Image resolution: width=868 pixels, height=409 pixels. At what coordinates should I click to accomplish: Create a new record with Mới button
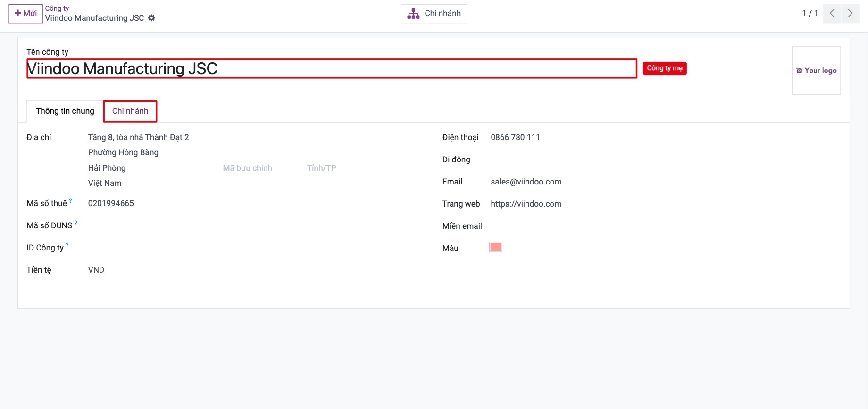pyautogui.click(x=25, y=13)
